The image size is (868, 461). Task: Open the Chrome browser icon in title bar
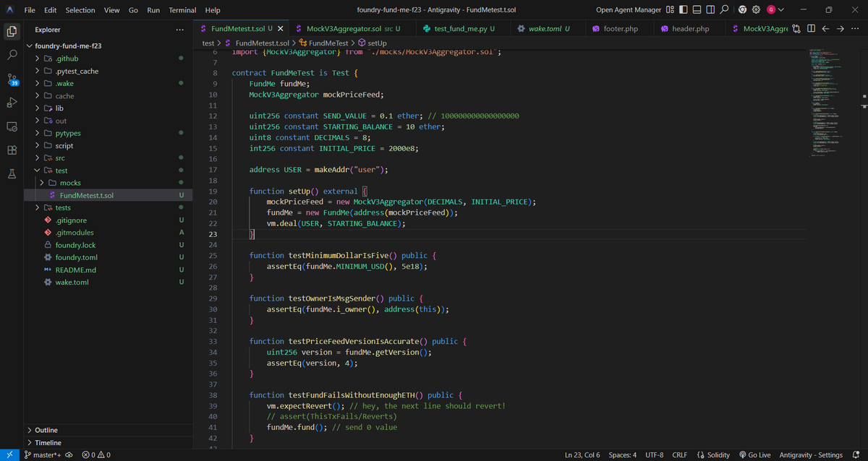(743, 10)
